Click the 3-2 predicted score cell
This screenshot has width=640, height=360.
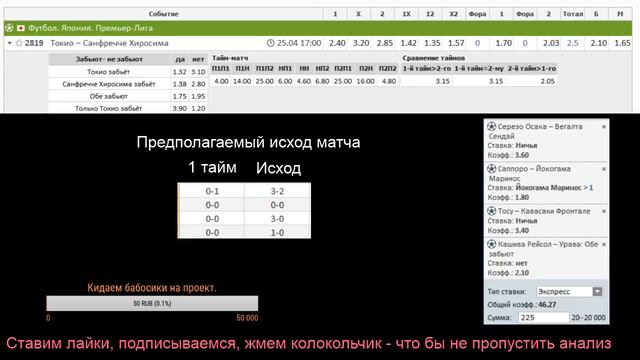(278, 191)
